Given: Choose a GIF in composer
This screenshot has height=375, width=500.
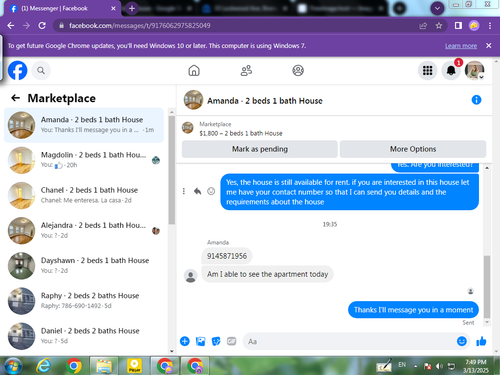Looking at the screenshot, I should (x=231, y=341).
